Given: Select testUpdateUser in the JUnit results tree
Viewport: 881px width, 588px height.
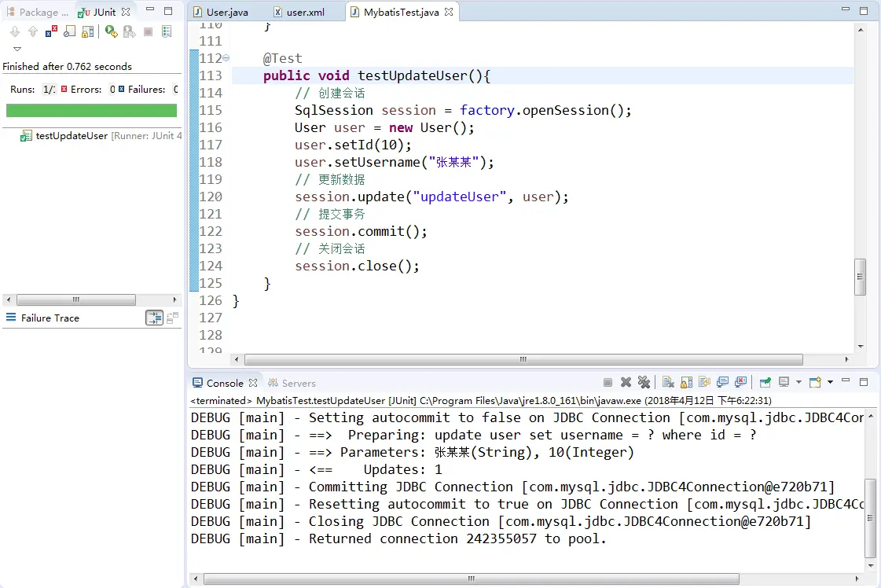Looking at the screenshot, I should (x=101, y=135).
